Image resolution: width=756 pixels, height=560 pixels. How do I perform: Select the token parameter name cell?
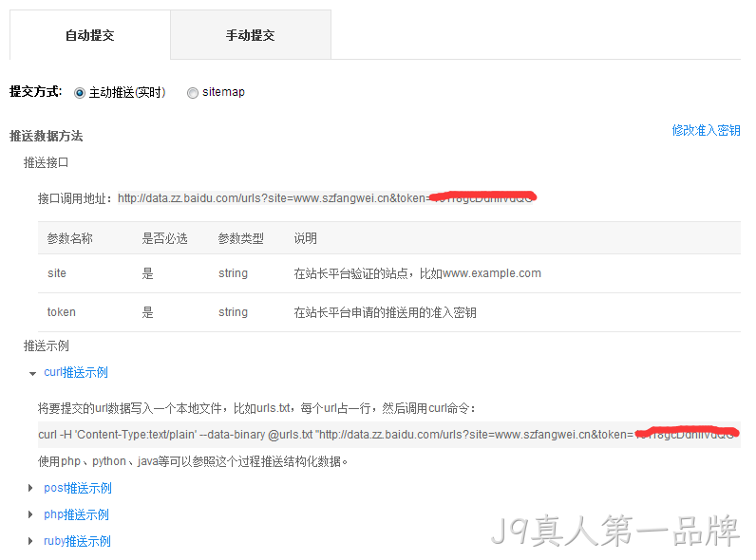pyautogui.click(x=61, y=312)
